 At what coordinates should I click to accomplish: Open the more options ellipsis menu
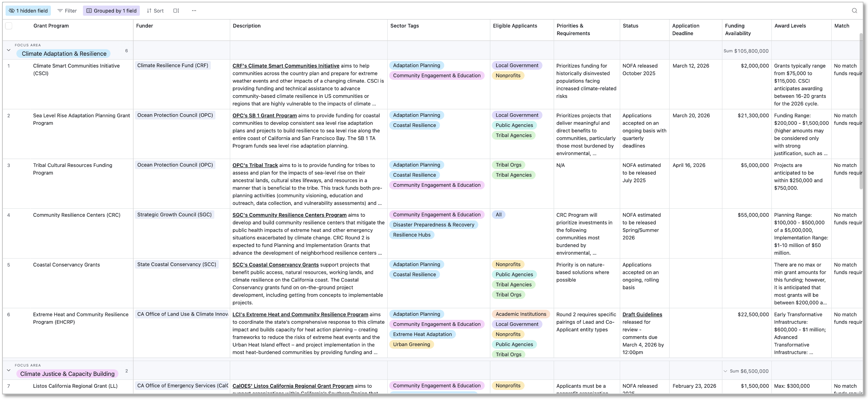point(194,10)
